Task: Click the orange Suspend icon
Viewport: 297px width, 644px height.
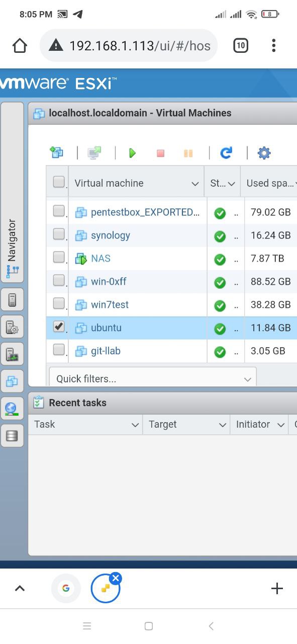Action: point(188,153)
